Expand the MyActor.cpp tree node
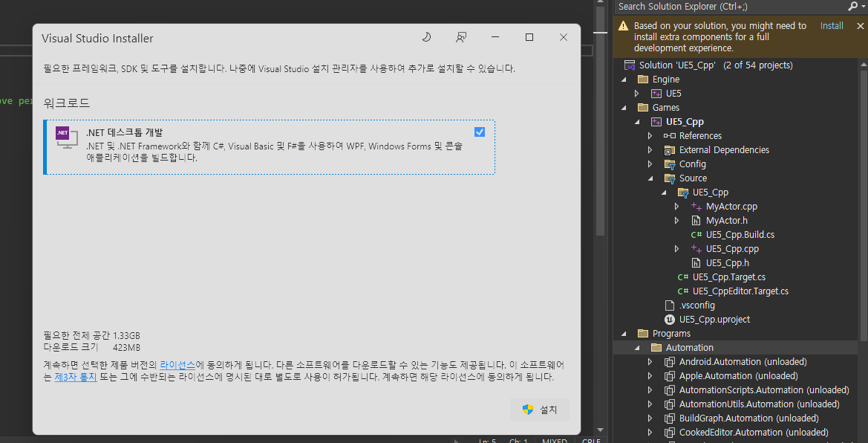This screenshot has width=868, height=443. 676,207
